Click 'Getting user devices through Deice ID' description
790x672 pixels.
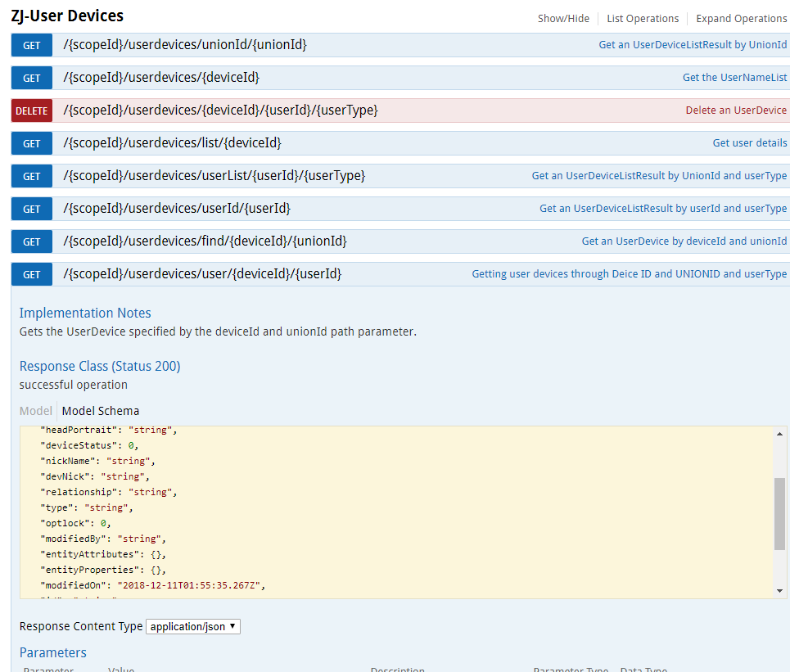click(630, 274)
